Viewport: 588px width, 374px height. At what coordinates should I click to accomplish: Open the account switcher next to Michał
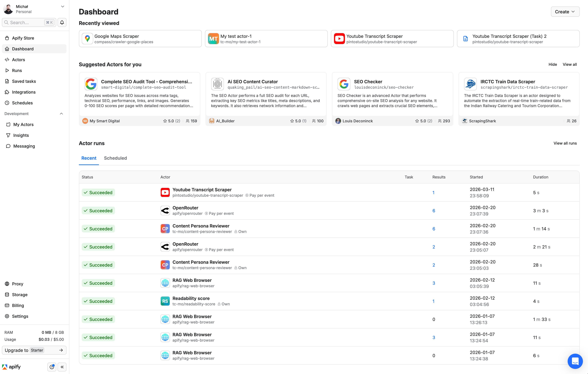point(63,6)
